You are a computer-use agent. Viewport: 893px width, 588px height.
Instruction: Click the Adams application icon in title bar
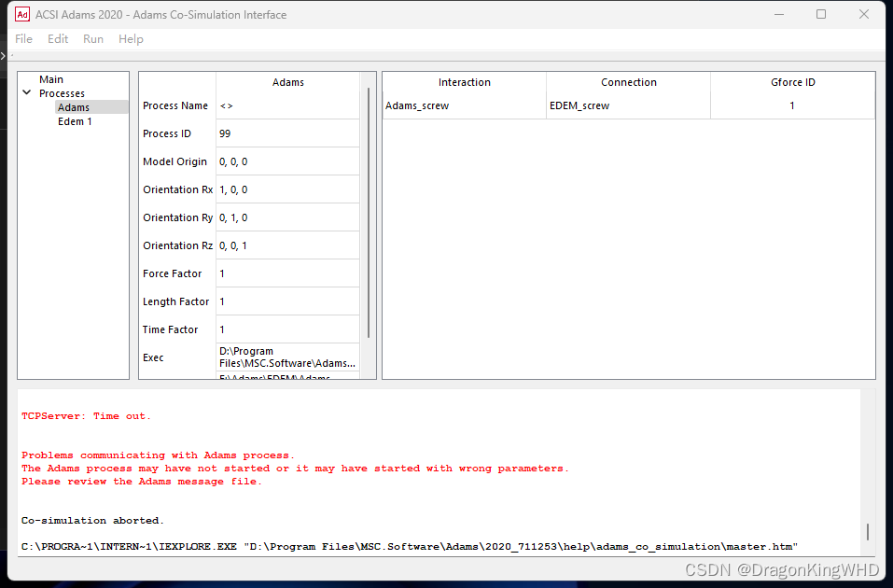click(22, 14)
